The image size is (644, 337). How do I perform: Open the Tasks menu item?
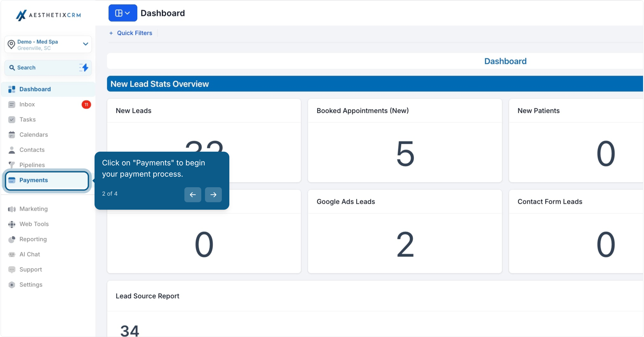tap(48, 120)
